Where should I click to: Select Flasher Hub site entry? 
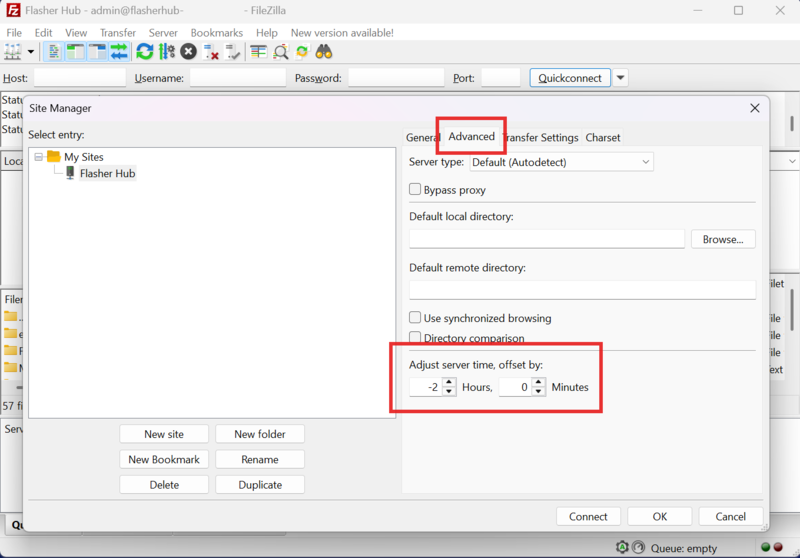(x=107, y=173)
